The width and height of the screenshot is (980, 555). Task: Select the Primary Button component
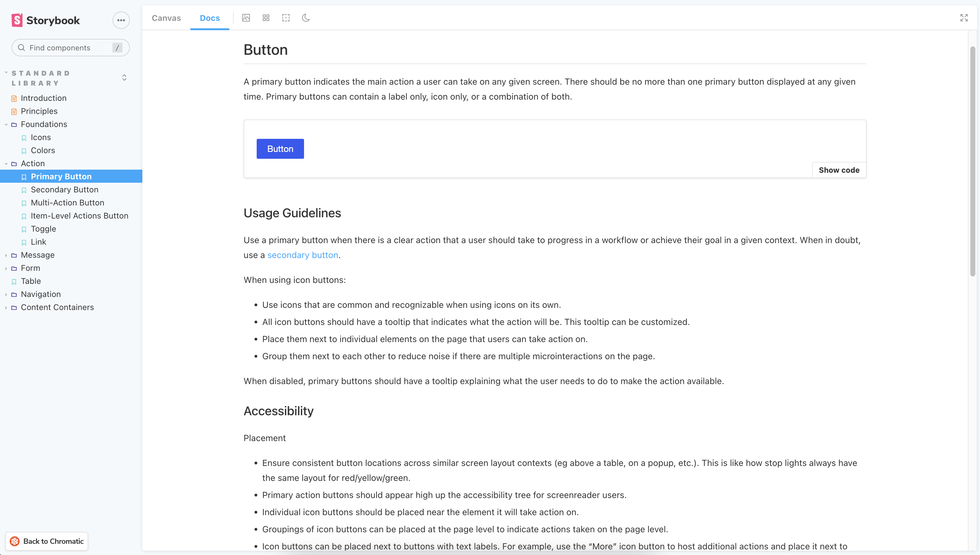pyautogui.click(x=61, y=176)
